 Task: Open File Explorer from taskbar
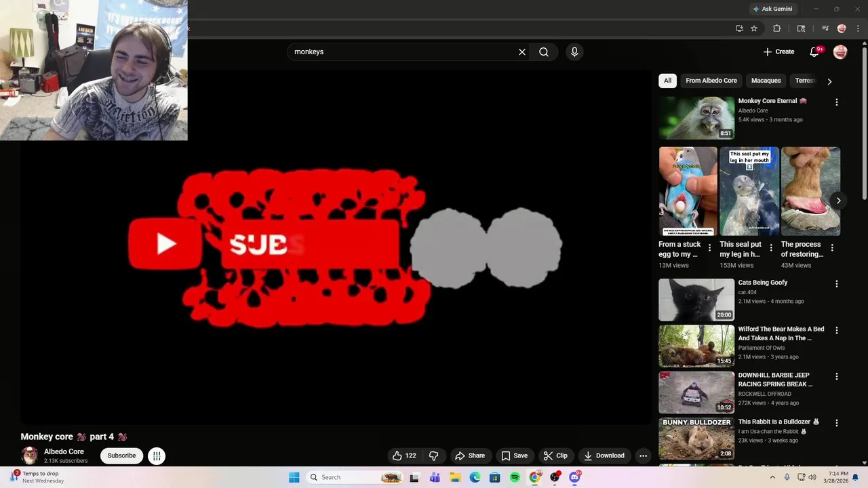pyautogui.click(x=455, y=477)
